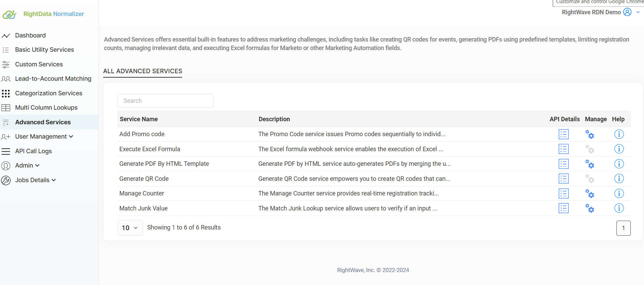Viewport: 644px width, 285px height.
Task: Click page 1 pagination button
Action: [623, 228]
